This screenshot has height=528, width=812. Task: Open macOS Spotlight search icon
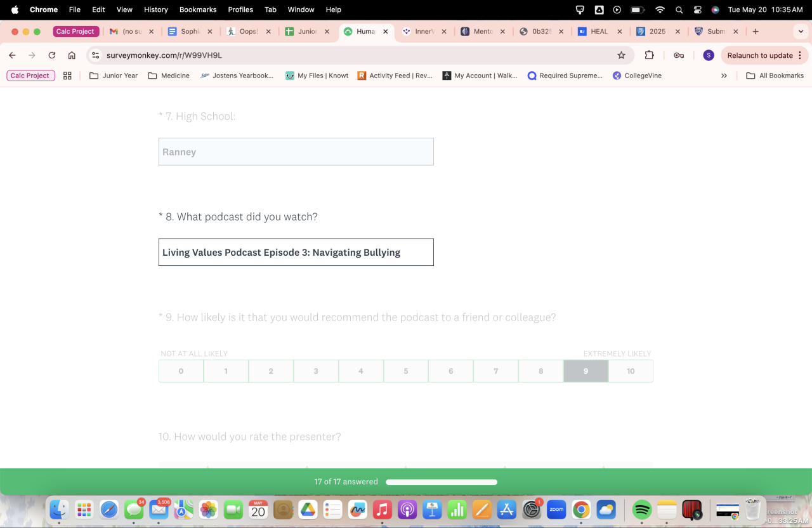click(679, 10)
